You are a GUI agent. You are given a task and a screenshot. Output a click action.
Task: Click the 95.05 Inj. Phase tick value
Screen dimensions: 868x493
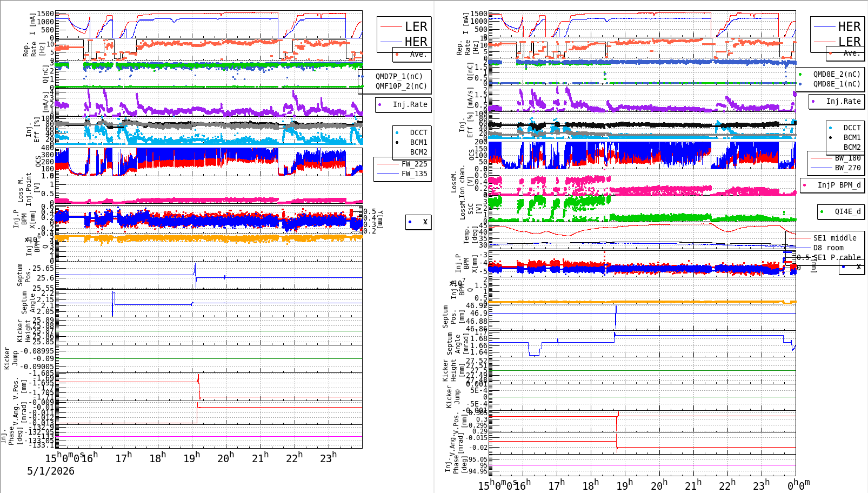click(478, 459)
